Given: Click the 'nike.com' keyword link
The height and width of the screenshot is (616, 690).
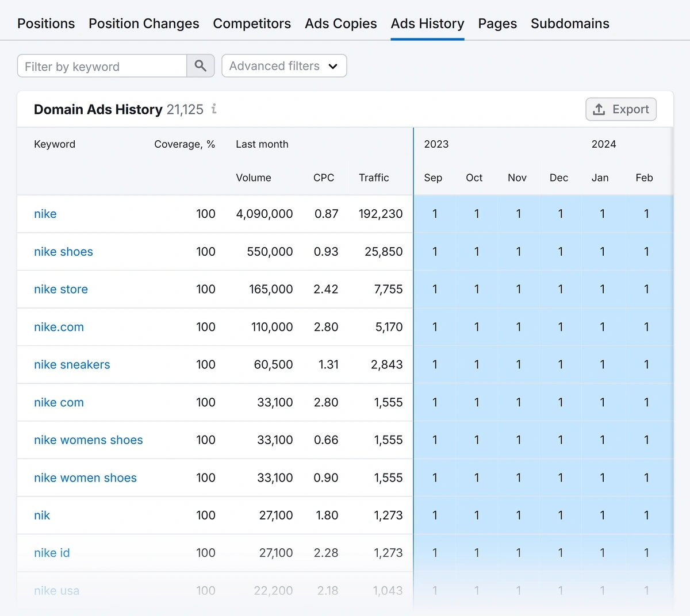Looking at the screenshot, I should [59, 326].
